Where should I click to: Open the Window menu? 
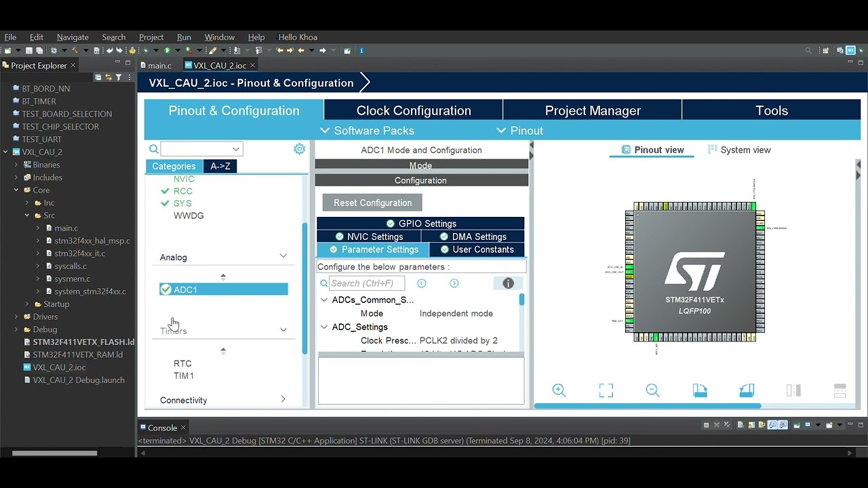219,37
